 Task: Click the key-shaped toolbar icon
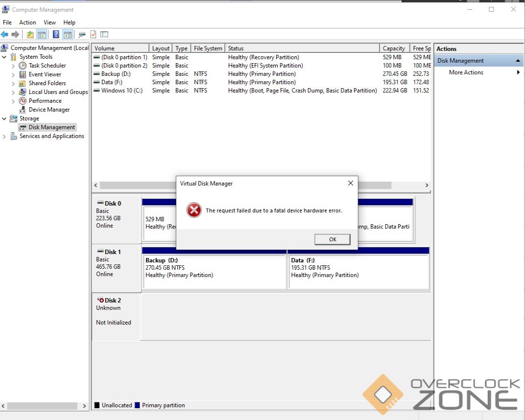point(82,34)
